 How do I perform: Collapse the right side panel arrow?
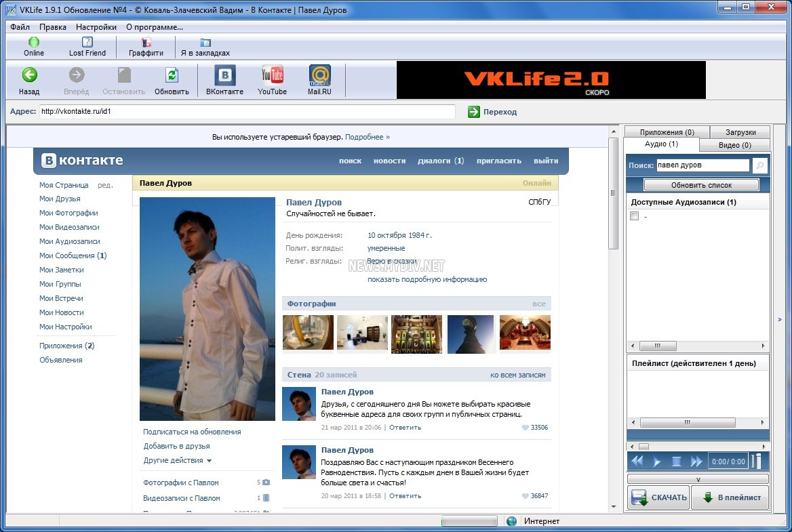[779, 319]
